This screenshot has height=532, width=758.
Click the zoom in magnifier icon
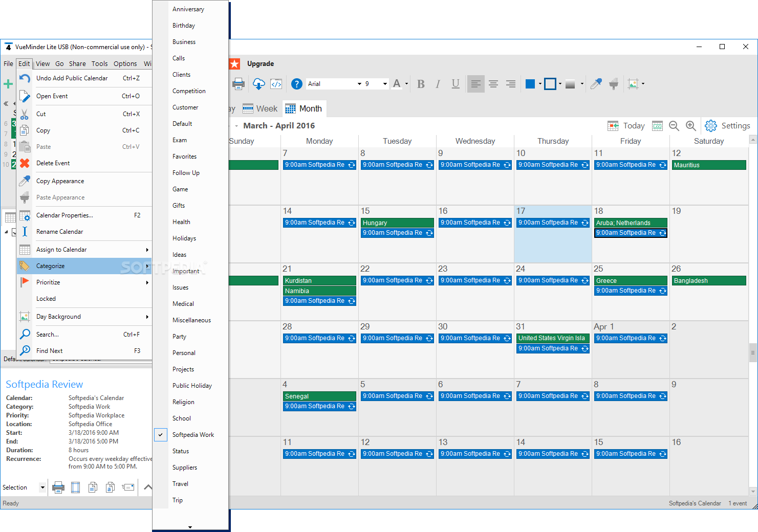pyautogui.click(x=691, y=126)
